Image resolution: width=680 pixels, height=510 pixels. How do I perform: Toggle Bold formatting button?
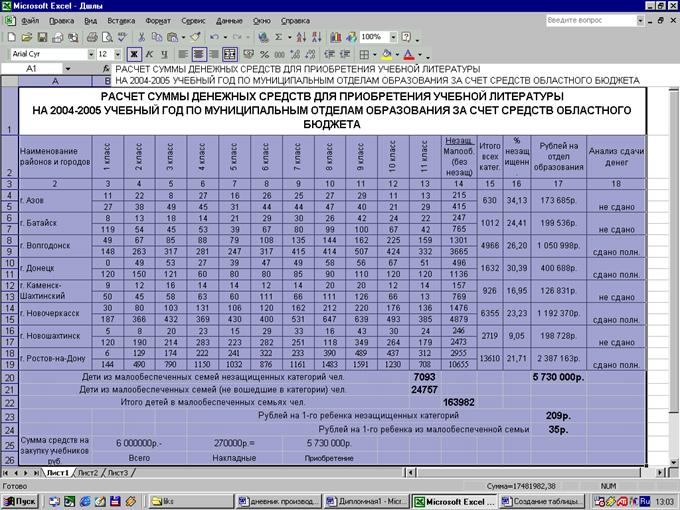click(x=135, y=54)
